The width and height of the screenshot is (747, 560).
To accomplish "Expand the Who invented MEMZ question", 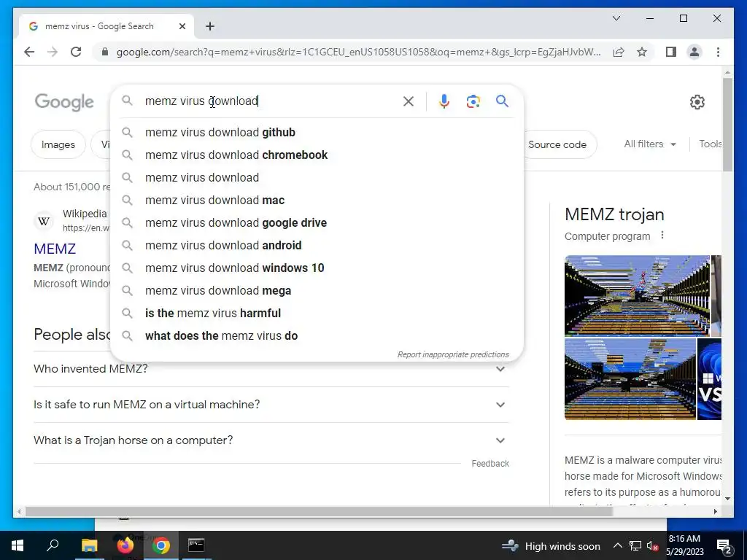I will [x=271, y=368].
